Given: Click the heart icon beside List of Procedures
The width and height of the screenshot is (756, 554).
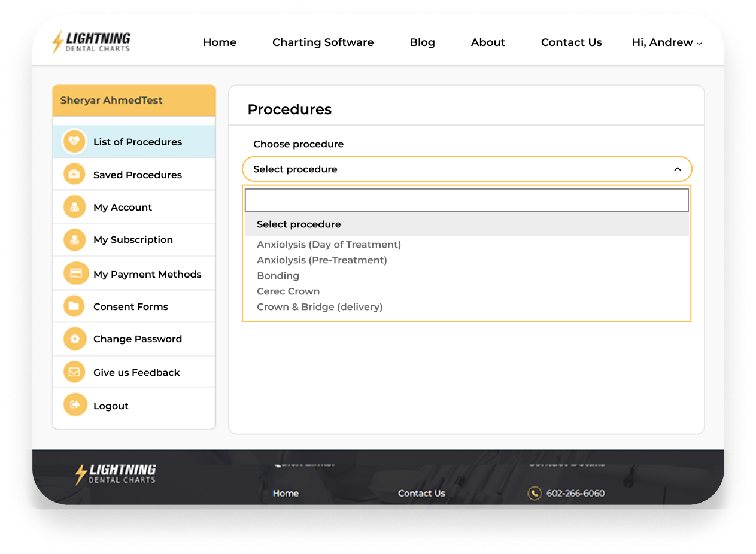Looking at the screenshot, I should click(x=74, y=142).
